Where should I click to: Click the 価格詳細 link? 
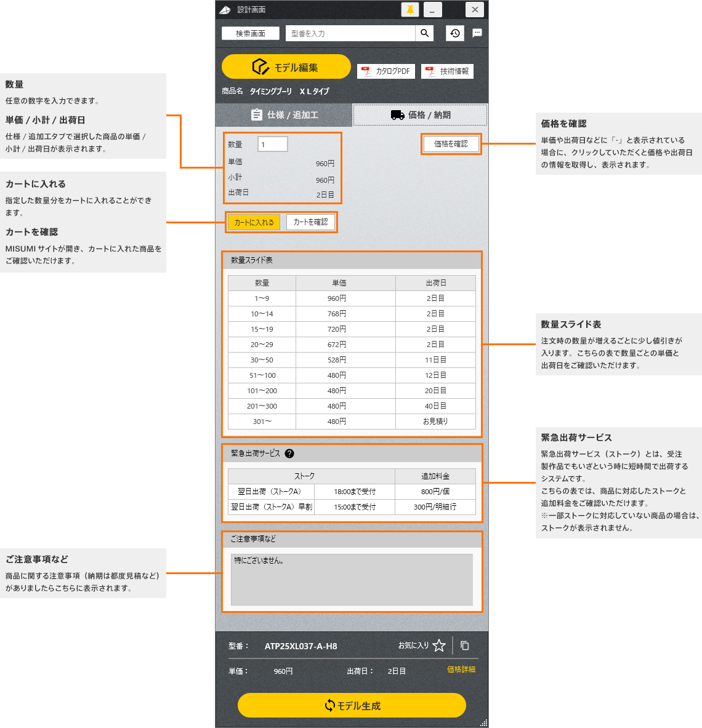[461, 670]
